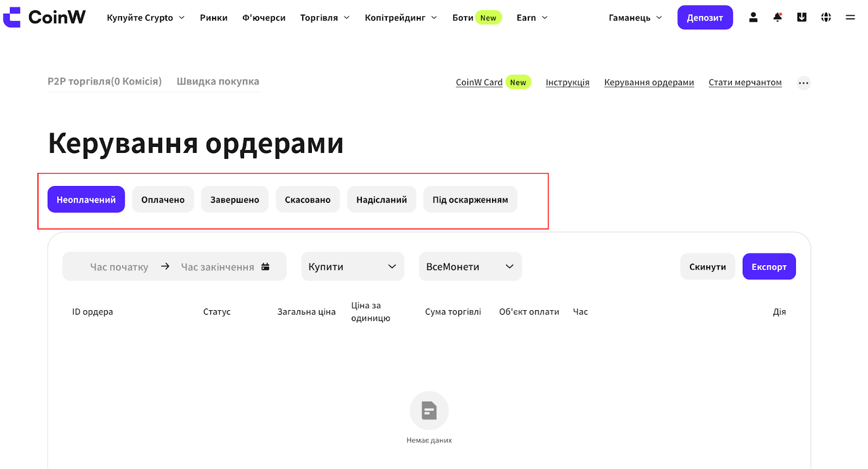Click the calendar icon in date range

tap(265, 266)
